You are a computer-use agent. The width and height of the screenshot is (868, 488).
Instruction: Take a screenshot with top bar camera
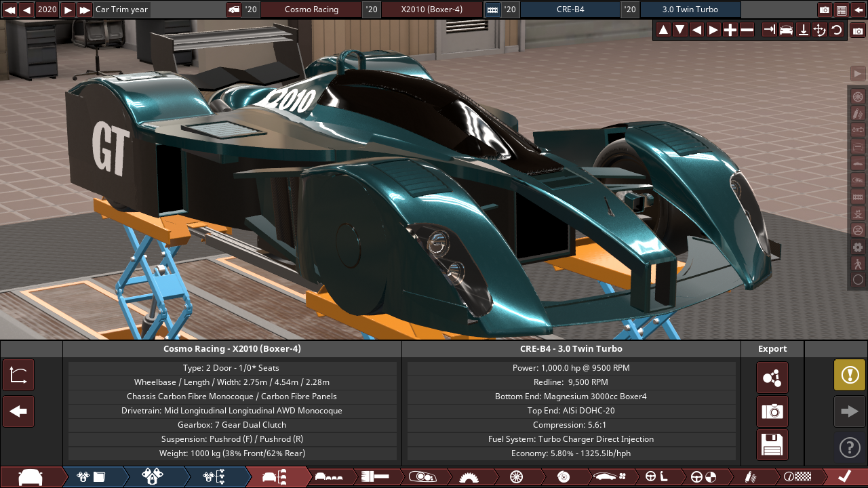coord(825,9)
